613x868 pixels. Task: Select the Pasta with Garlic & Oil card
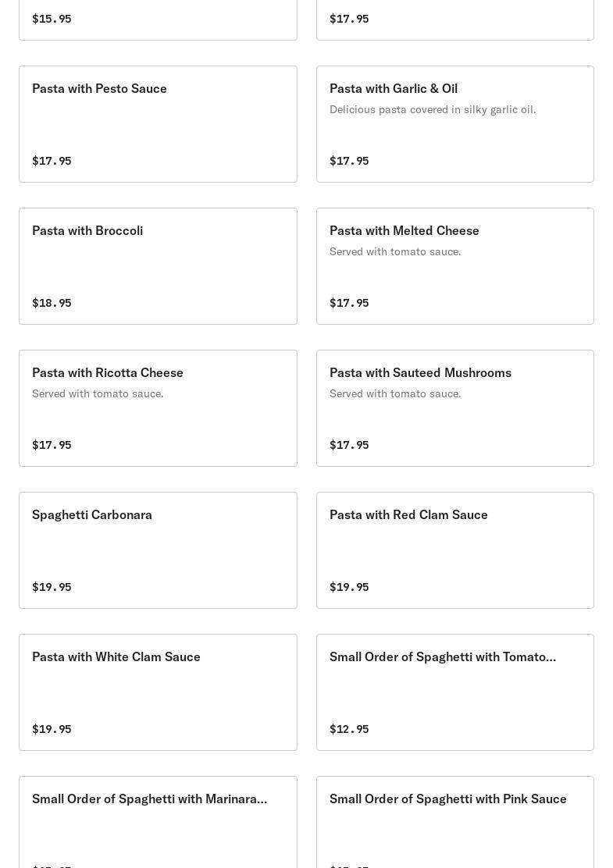(454, 124)
